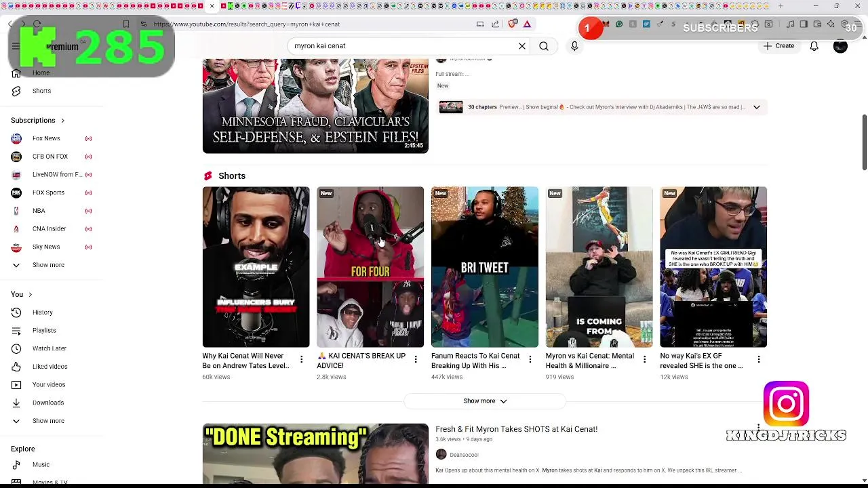The height and width of the screenshot is (488, 868).
Task: Click the browser address bar URL
Action: [x=246, y=24]
